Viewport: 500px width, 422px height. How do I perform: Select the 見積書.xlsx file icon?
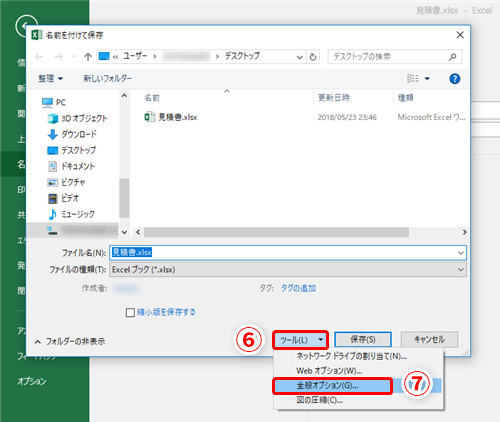[150, 117]
